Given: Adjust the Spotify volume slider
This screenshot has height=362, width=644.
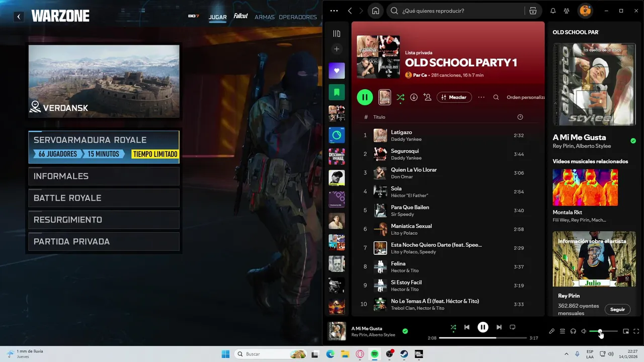Looking at the screenshot, I should click(x=603, y=331).
